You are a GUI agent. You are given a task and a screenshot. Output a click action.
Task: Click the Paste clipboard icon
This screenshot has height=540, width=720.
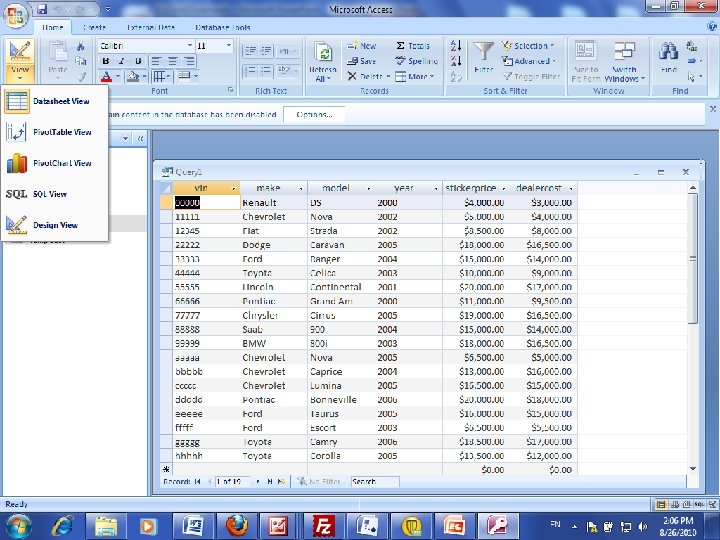pyautogui.click(x=58, y=52)
